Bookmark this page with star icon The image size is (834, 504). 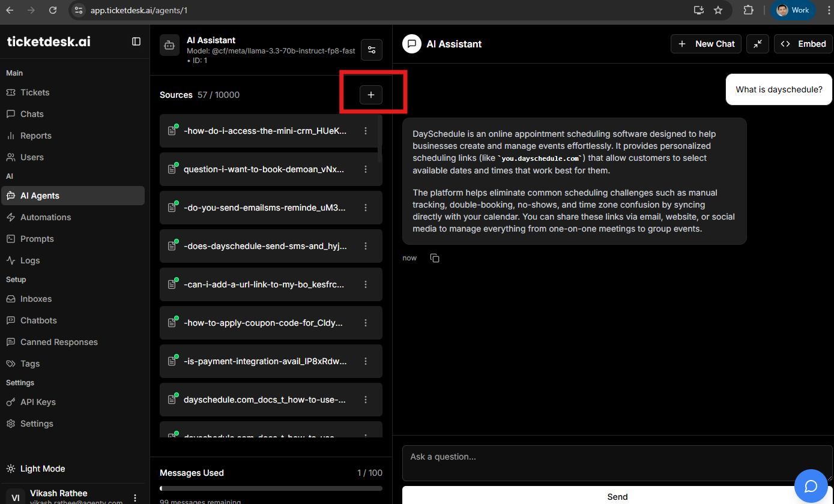[718, 10]
